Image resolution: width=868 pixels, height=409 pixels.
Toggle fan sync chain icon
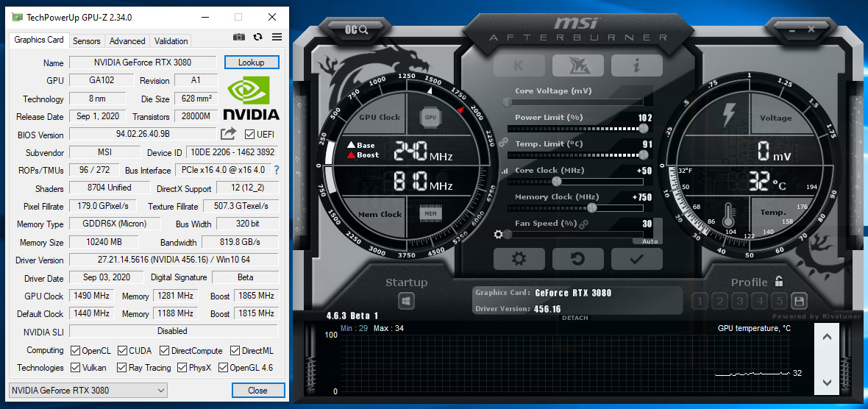click(x=583, y=224)
